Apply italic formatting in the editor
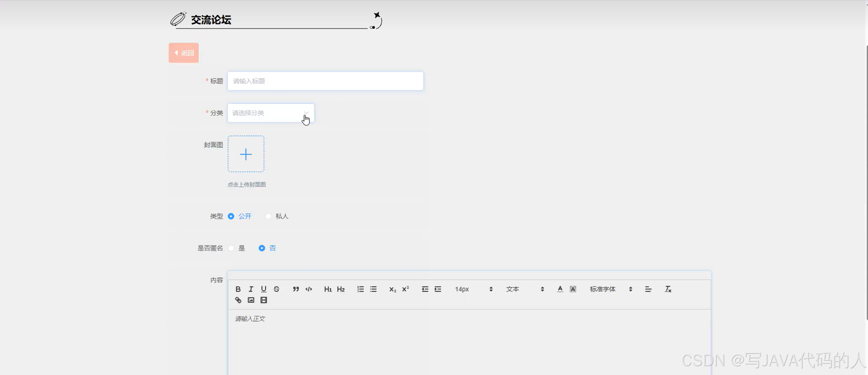 coord(251,289)
